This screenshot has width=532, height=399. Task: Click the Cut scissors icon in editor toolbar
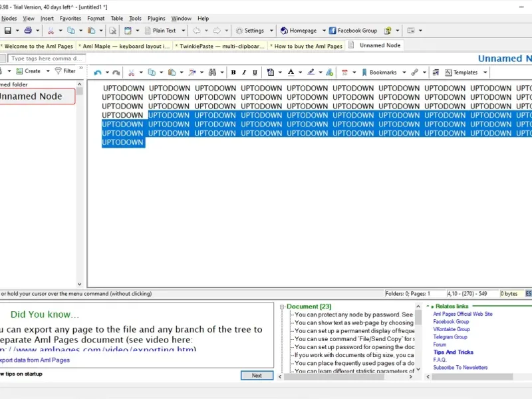132,72
